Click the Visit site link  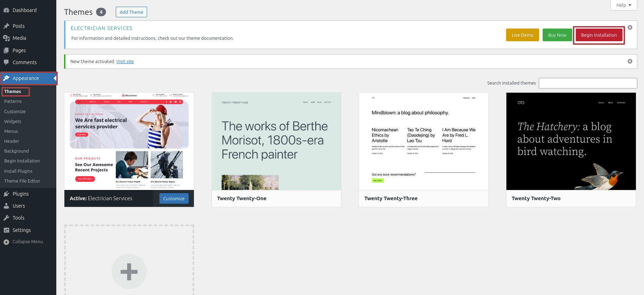pyautogui.click(x=125, y=61)
